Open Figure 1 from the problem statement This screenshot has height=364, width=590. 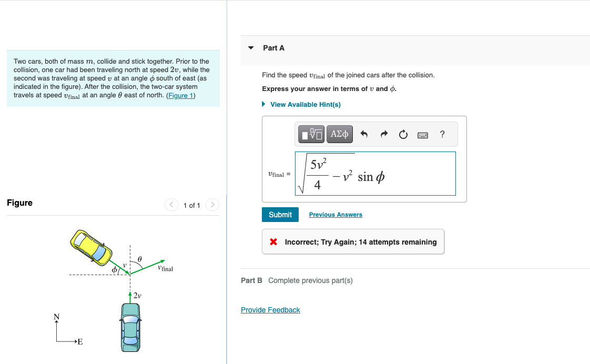[180, 95]
